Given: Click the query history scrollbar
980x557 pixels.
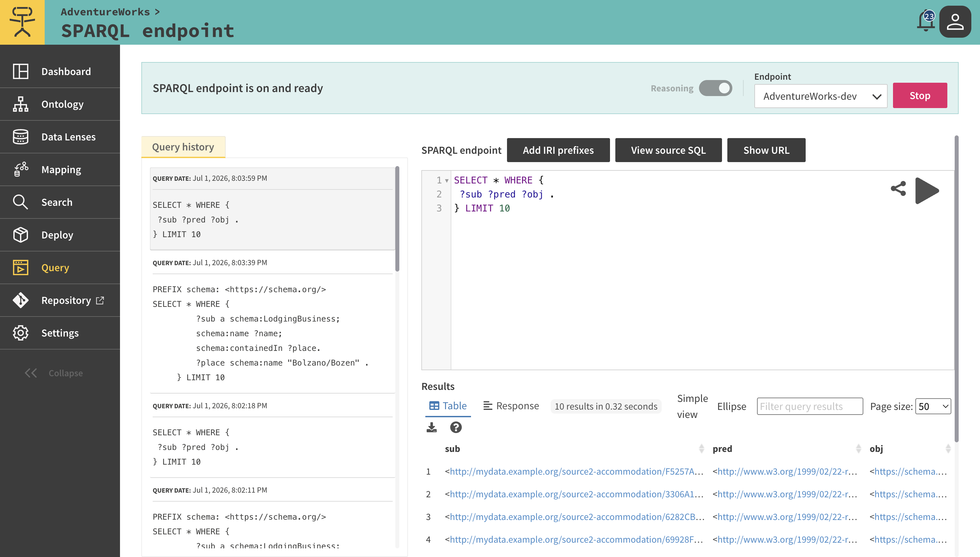Looking at the screenshot, I should [397, 219].
